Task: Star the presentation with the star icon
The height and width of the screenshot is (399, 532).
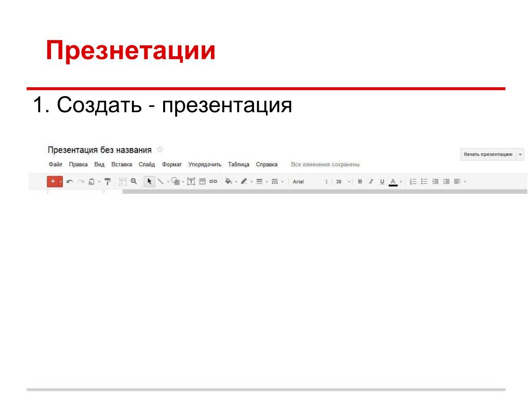Action: [160, 149]
